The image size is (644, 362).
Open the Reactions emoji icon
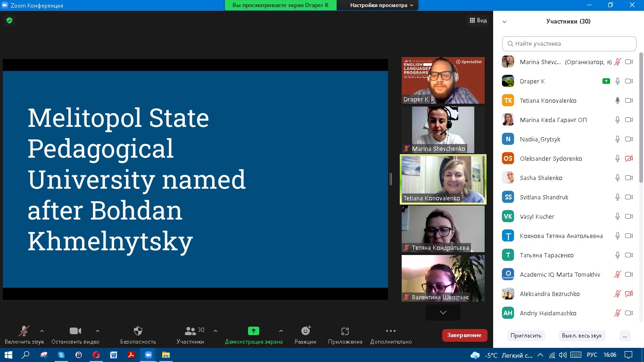(x=305, y=331)
